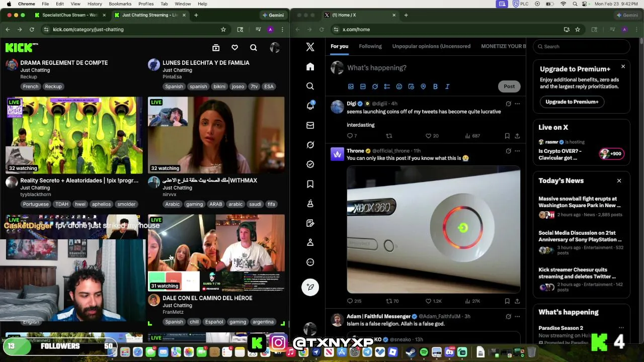Open Kick user avatar menu
Image resolution: width=644 pixels, height=362 pixels.
[275, 48]
